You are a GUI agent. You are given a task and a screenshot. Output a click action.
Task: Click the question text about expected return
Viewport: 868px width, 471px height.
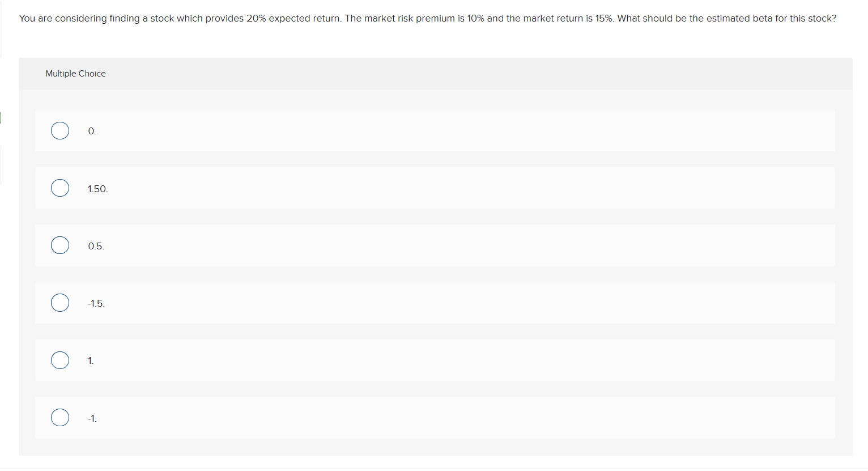click(428, 18)
